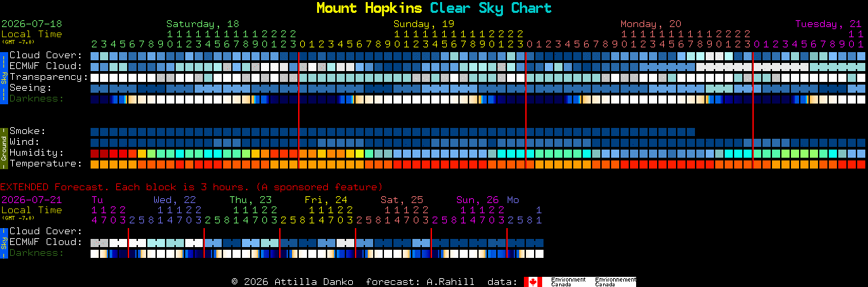Click the Temperature row label
The image size is (868, 287).
point(46,164)
